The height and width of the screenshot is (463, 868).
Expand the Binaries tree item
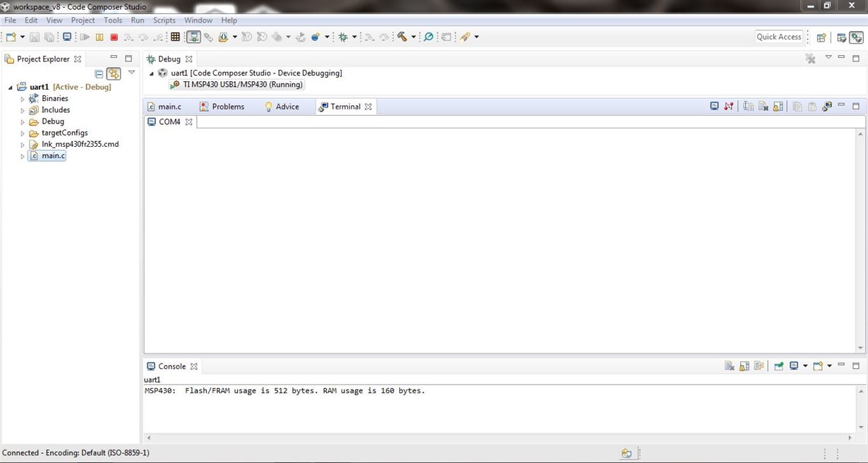[x=23, y=98]
